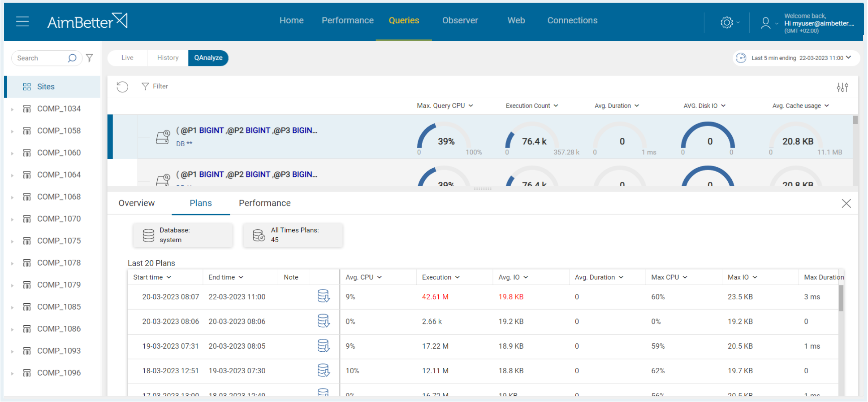Screen dimensions: 868x402
Task: Open column settings sliders icon
Action: tap(842, 87)
